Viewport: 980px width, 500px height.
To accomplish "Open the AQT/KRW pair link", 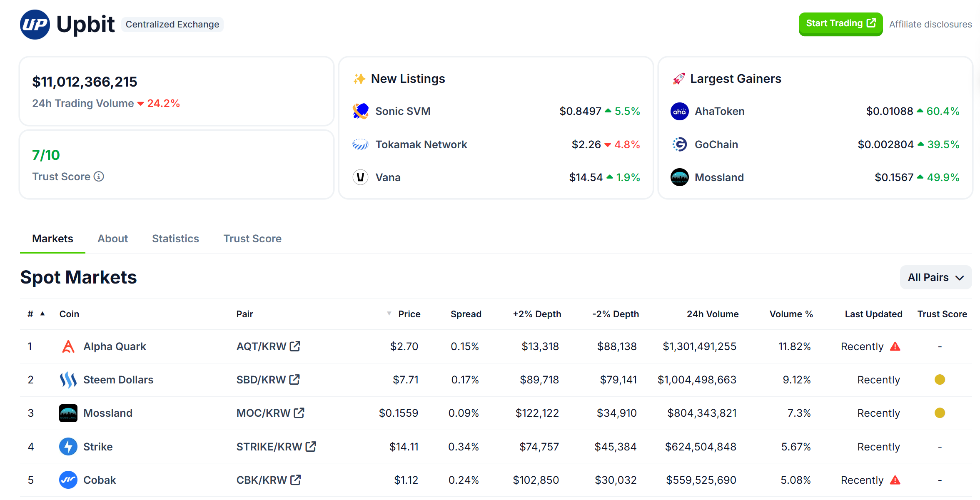I will pos(261,346).
